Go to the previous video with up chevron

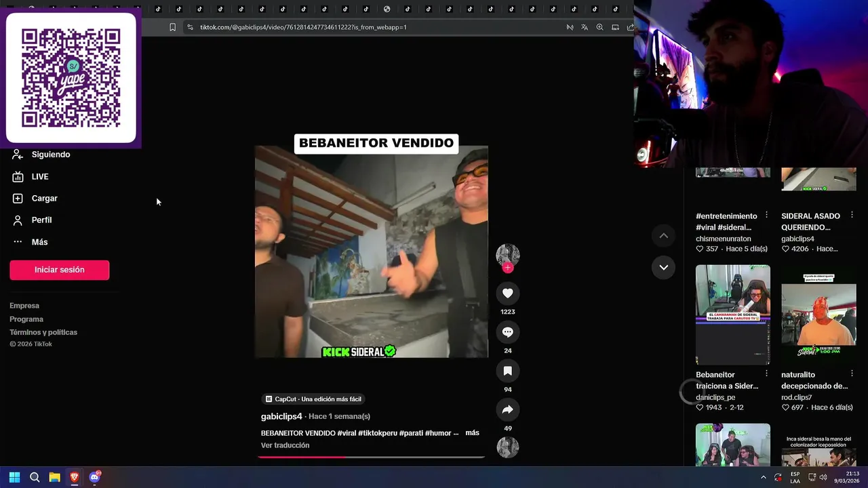coord(664,235)
